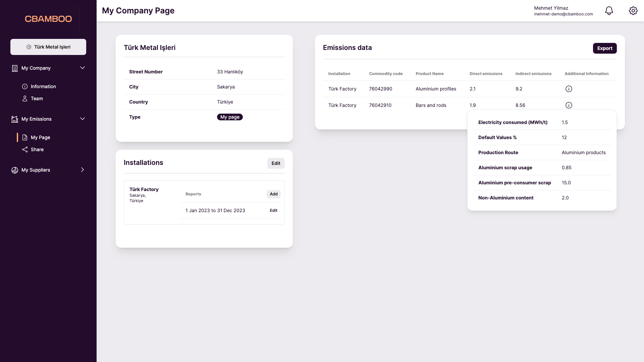Image resolution: width=644 pixels, height=362 pixels.
Task: Open the Information menu item
Action: [43, 86]
